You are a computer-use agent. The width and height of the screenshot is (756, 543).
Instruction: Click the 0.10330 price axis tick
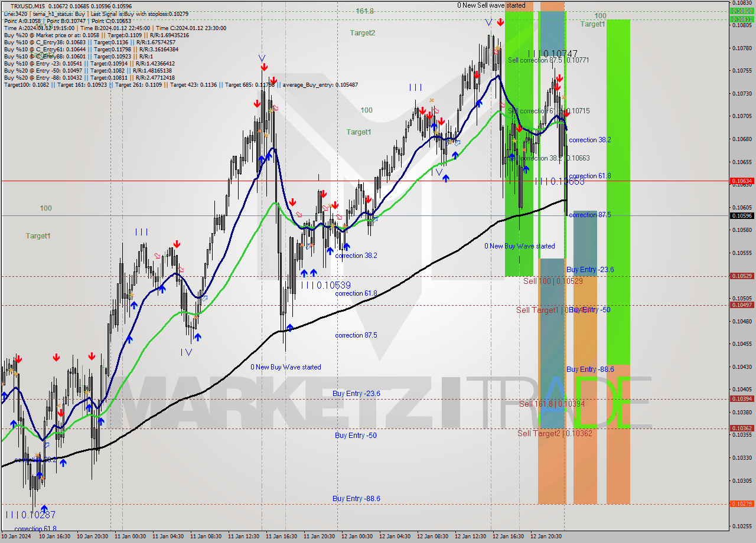[x=742, y=458]
